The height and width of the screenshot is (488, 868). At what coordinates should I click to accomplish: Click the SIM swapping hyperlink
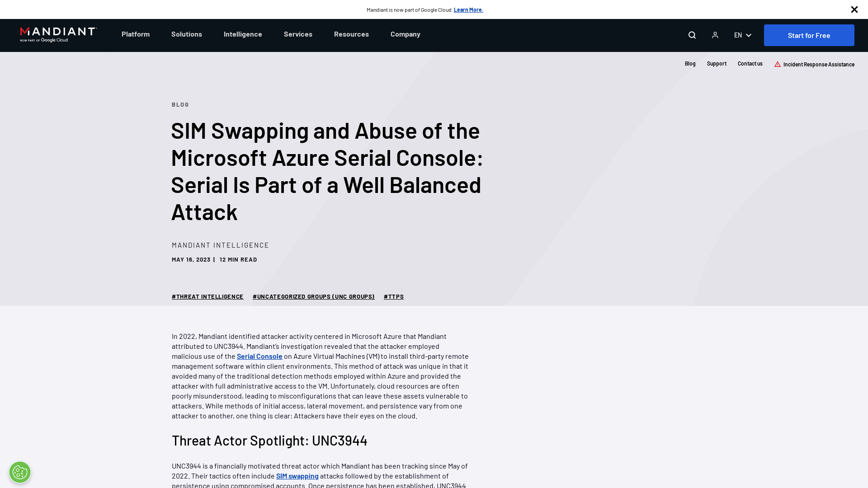pos(297,476)
